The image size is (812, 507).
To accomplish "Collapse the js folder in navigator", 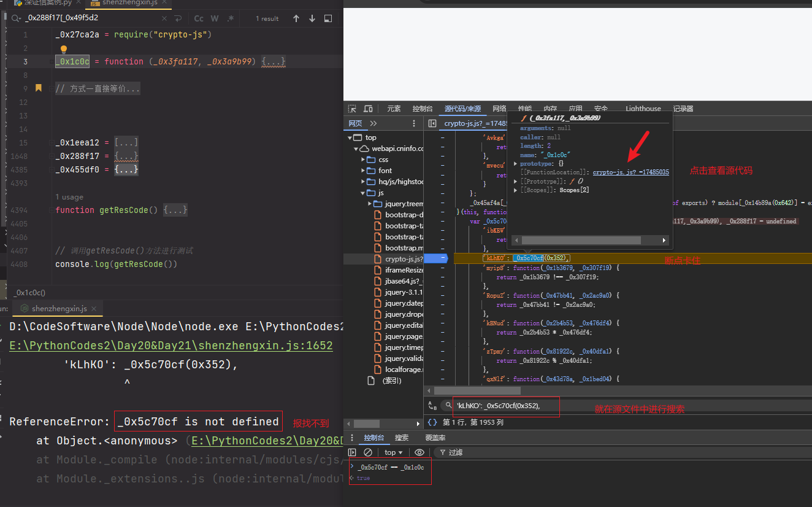I will tap(362, 193).
